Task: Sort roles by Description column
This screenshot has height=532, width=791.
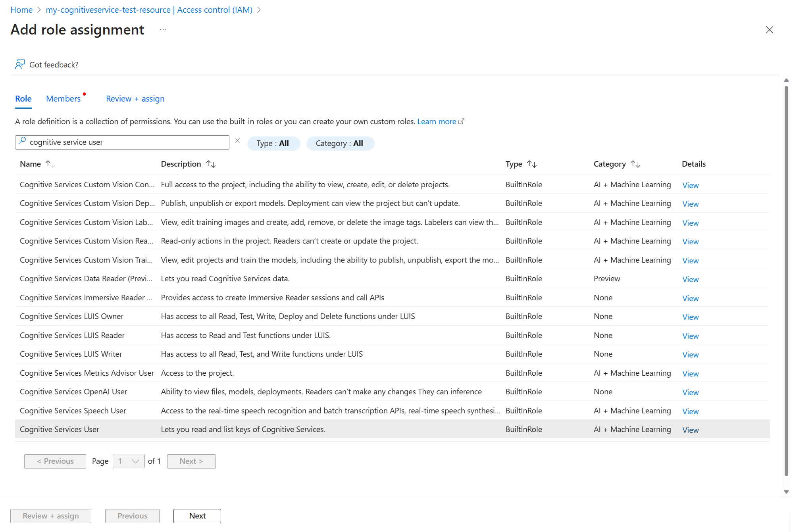Action: pos(211,164)
